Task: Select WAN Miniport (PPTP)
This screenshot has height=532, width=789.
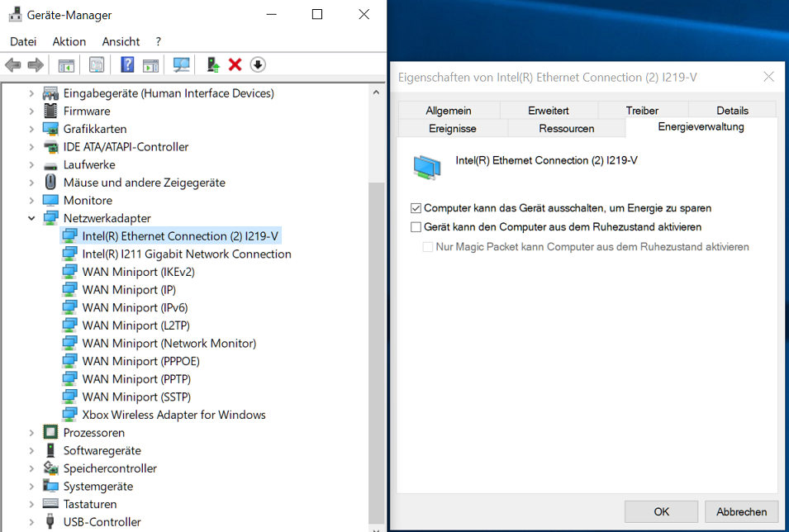Action: (x=136, y=379)
